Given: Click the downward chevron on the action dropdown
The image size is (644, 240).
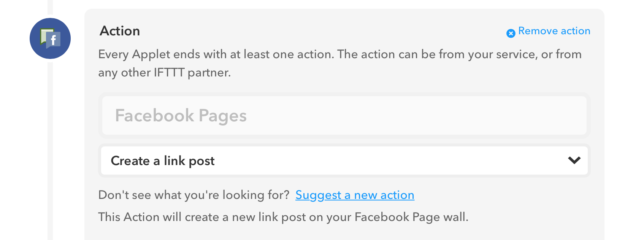Looking at the screenshot, I should 575,161.
